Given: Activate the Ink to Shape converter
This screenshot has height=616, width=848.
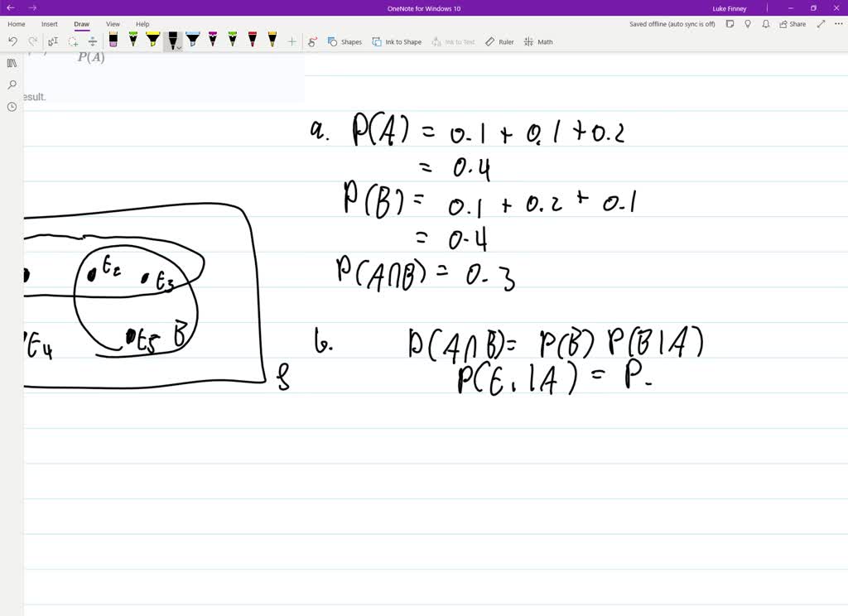Looking at the screenshot, I should [397, 41].
